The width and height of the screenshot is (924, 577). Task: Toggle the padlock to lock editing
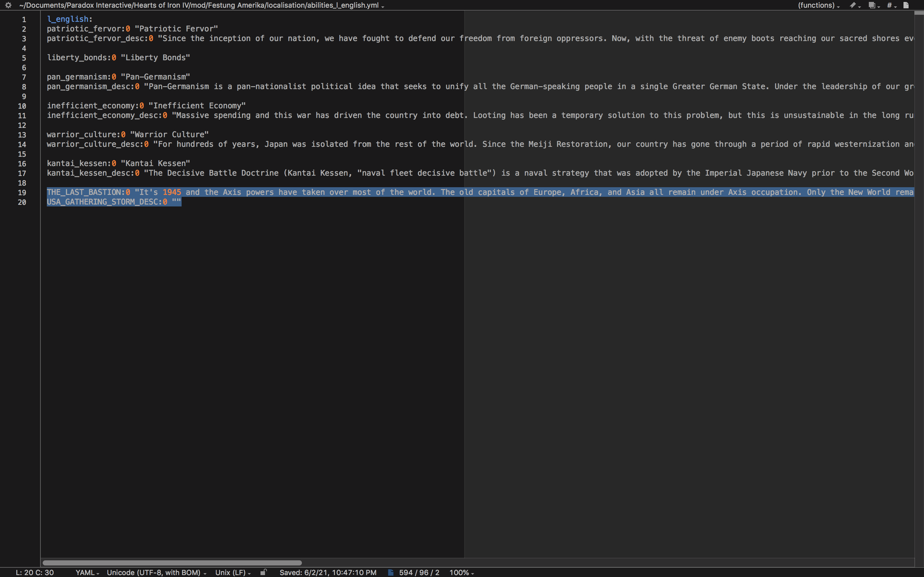[x=264, y=572]
